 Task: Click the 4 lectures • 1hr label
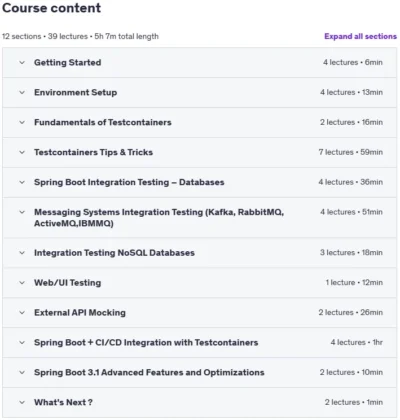[x=357, y=342]
